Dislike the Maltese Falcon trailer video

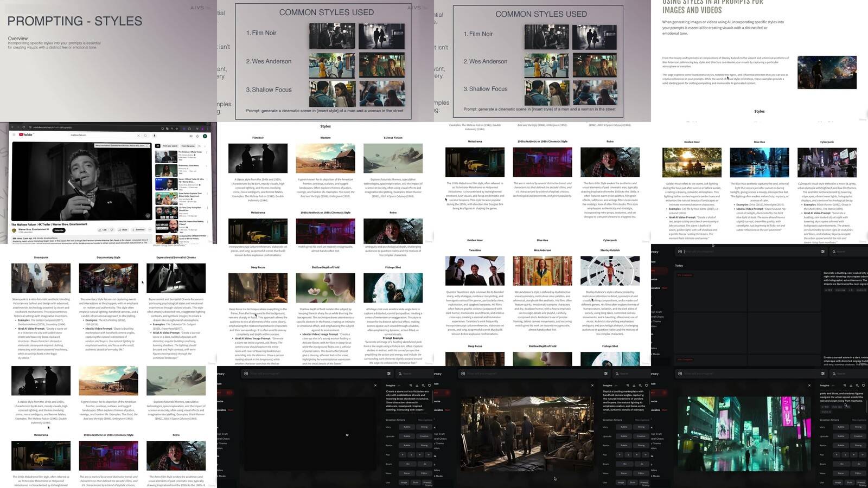tap(112, 230)
